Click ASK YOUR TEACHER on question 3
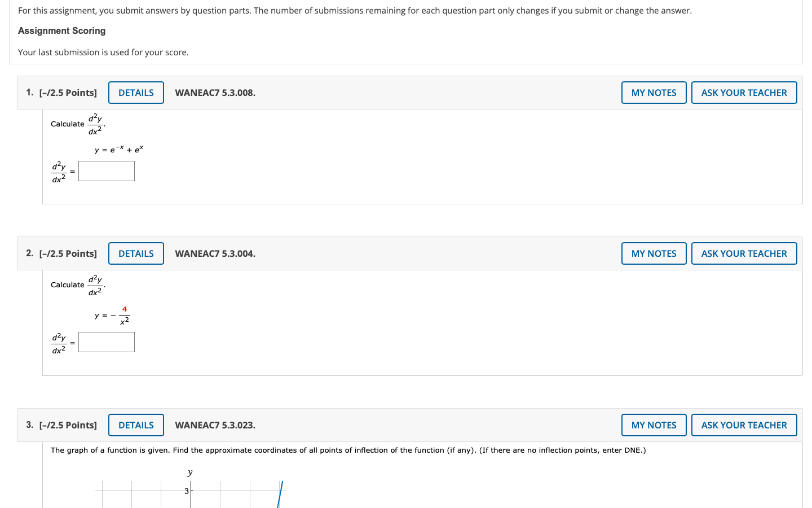Viewport: 812px width, 508px height. [744, 425]
